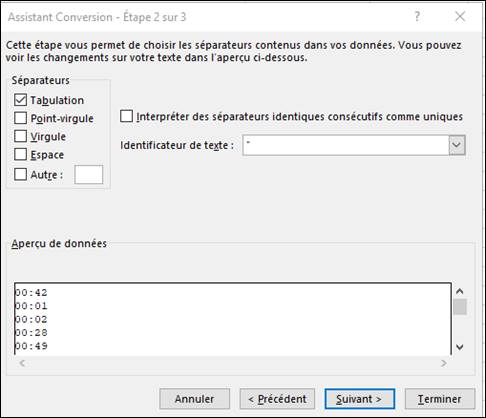
Task: Tick the Virgule separator checkbox
Action: [20, 136]
